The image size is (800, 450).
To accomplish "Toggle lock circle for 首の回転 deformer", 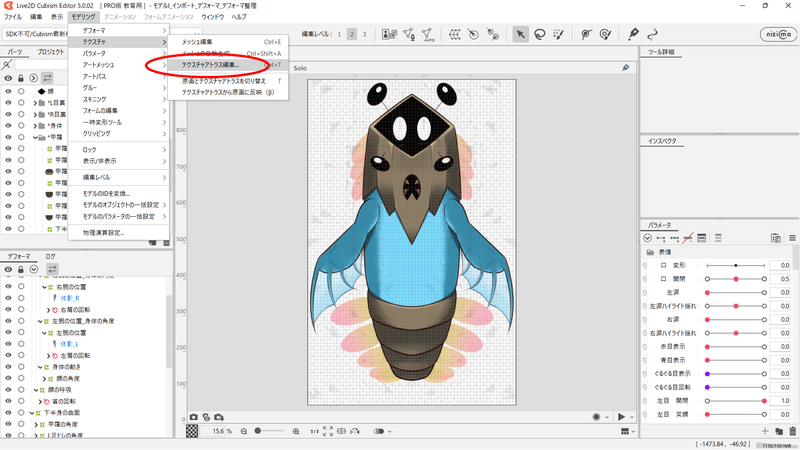I will tap(21, 401).
